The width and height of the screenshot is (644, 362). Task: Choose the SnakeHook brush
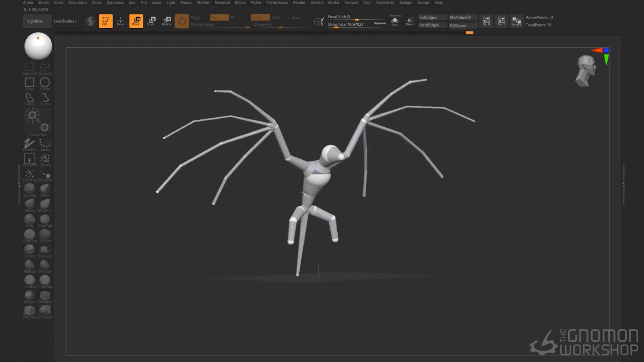(45, 250)
